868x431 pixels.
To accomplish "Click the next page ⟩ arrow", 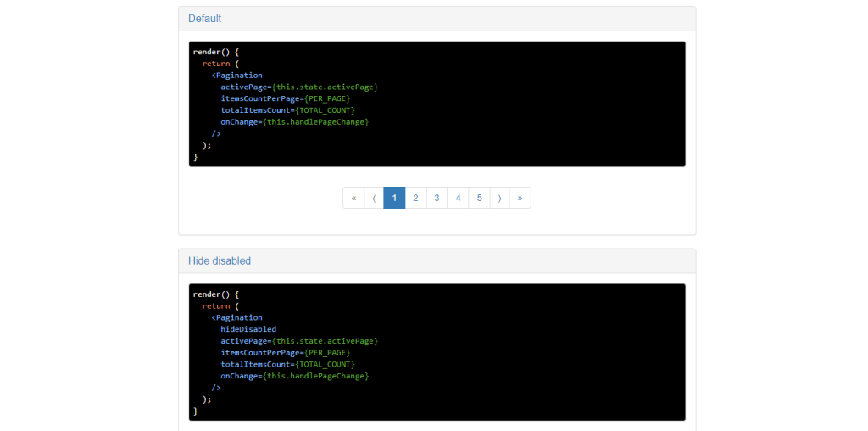I will click(x=500, y=198).
